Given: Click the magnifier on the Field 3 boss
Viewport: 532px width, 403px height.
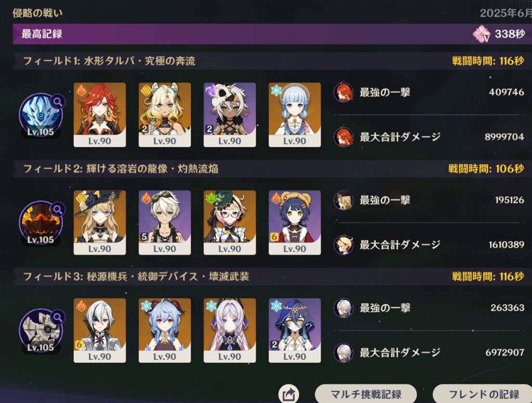Looking at the screenshot, I should tap(58, 317).
